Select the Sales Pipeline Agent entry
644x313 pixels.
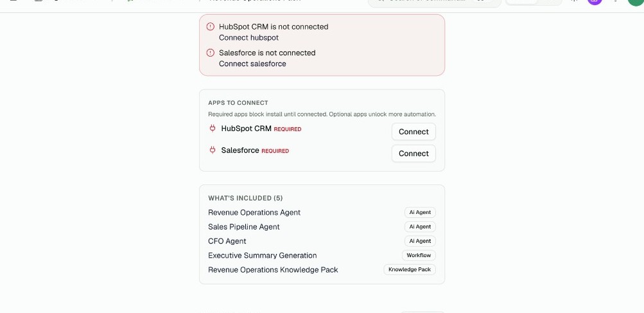(243, 227)
